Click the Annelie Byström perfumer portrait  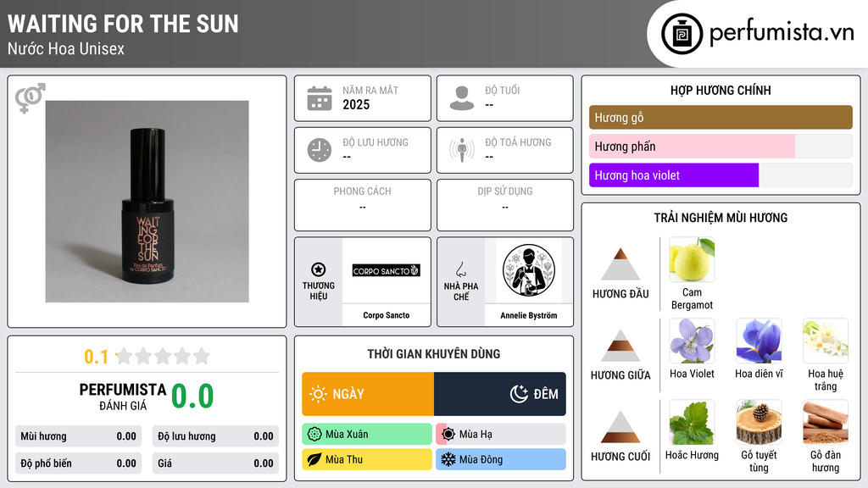coord(529,270)
